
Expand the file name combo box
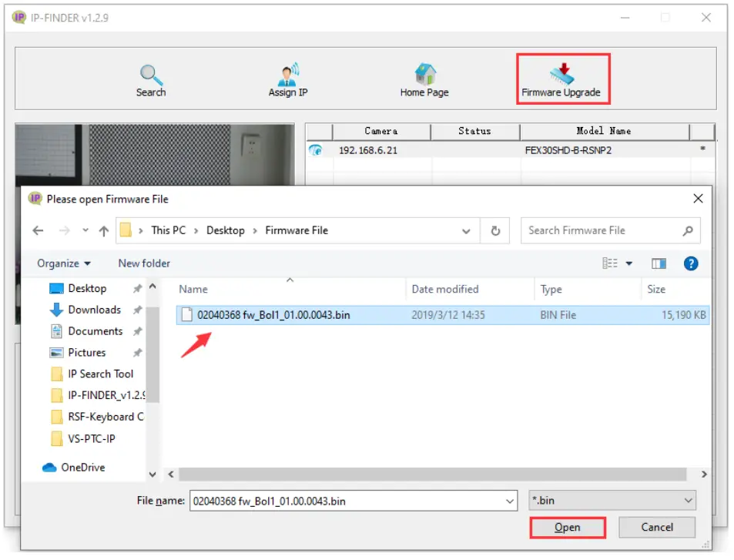tap(509, 501)
